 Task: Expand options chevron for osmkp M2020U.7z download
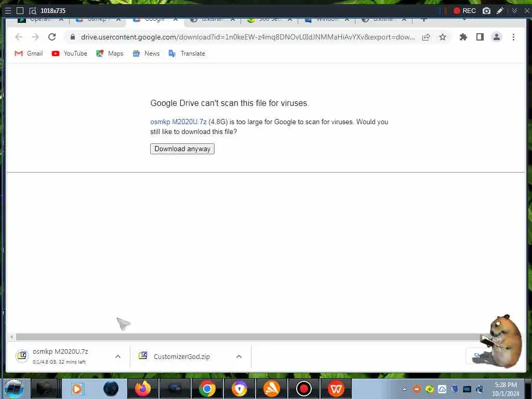click(x=118, y=356)
